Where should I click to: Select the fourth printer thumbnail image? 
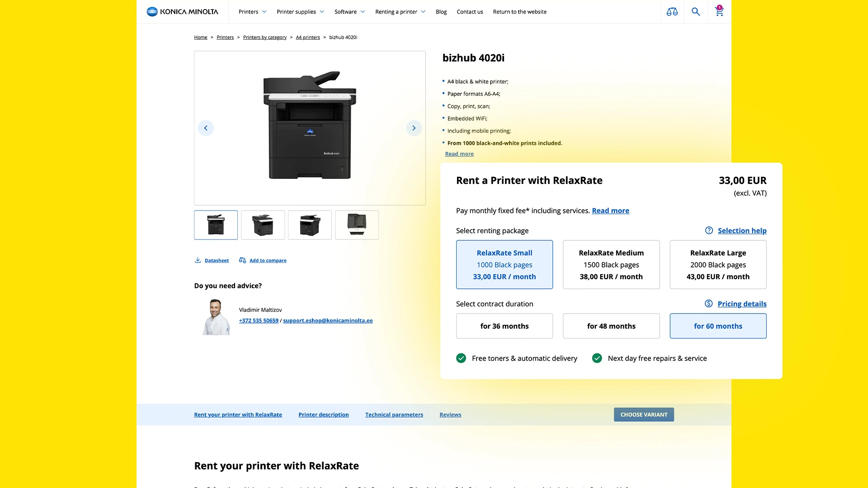(x=357, y=225)
